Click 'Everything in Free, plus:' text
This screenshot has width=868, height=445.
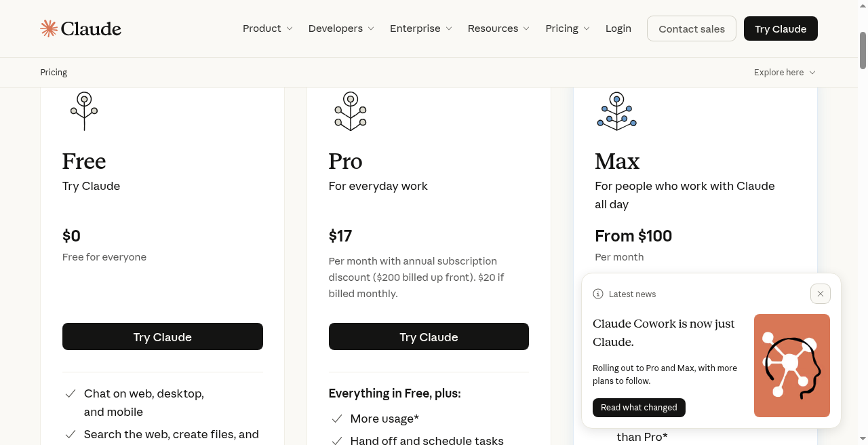click(395, 393)
